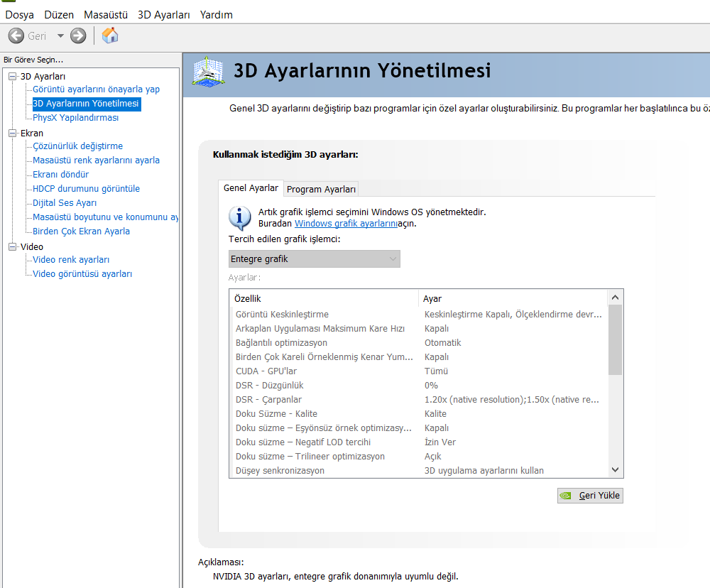Click the 3D settings header icon
The width and height of the screenshot is (710, 588).
pyautogui.click(x=208, y=72)
